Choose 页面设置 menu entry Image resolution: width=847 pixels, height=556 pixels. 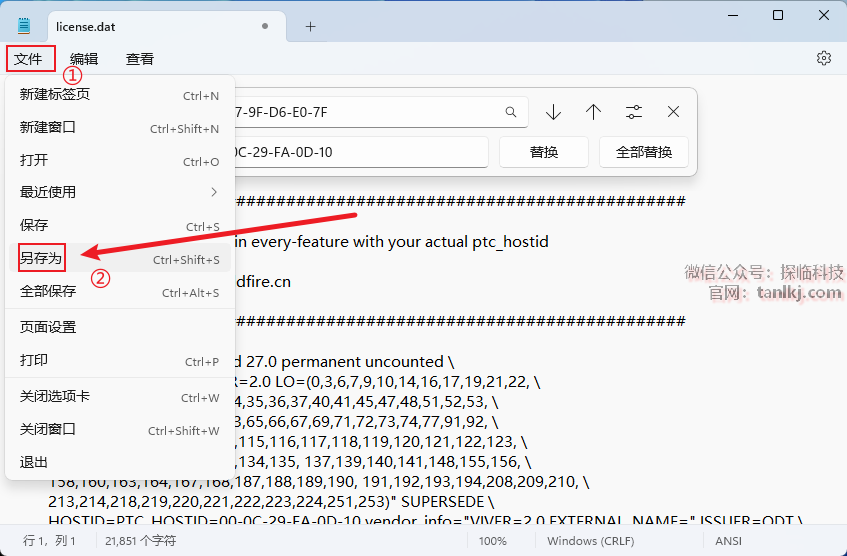click(x=48, y=327)
